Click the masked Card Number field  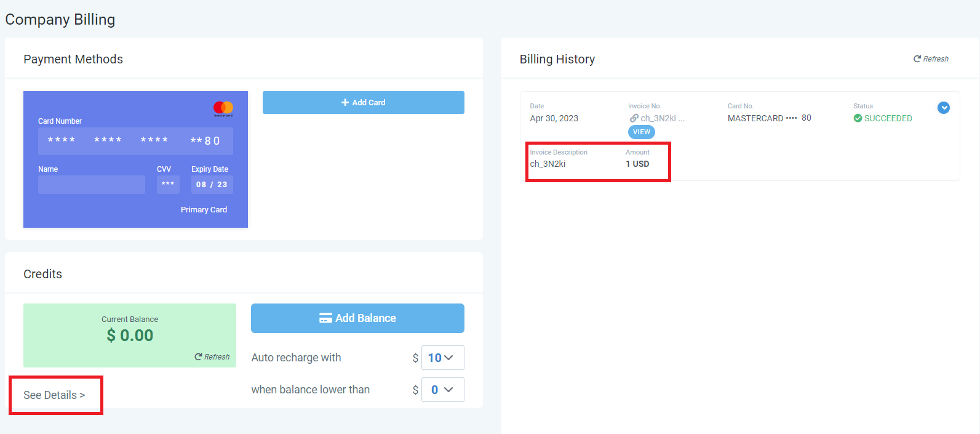[135, 141]
